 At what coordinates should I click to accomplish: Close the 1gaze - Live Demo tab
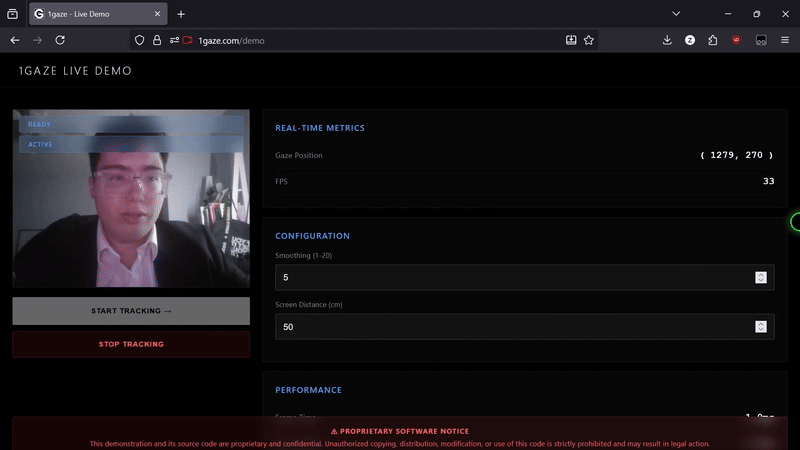(x=157, y=14)
